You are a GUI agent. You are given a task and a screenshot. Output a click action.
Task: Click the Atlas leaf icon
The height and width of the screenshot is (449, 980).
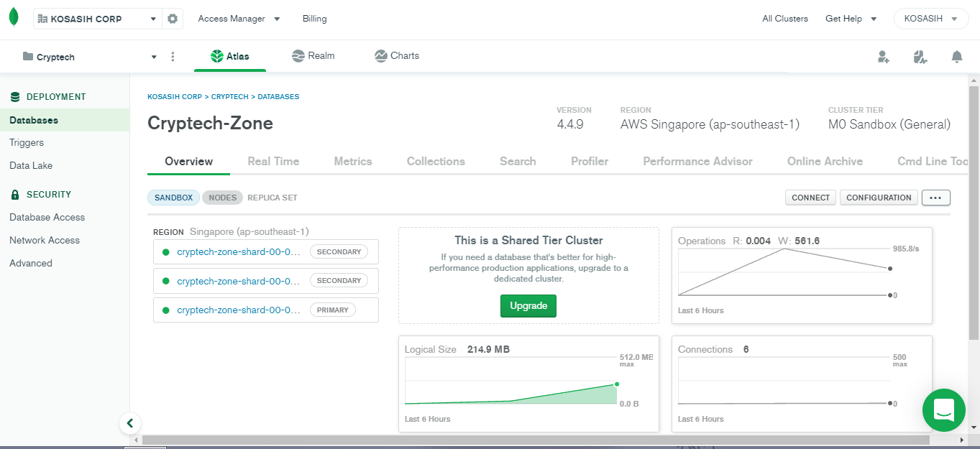(216, 56)
